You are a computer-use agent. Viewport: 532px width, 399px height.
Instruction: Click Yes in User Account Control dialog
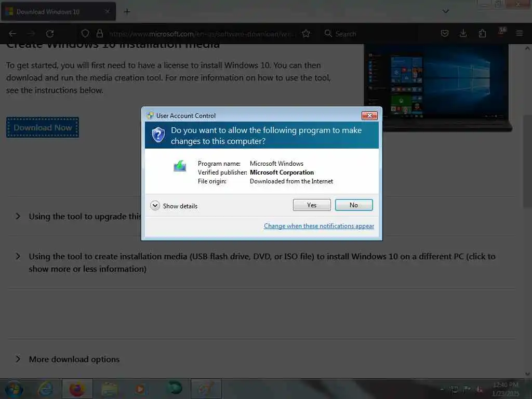point(312,205)
